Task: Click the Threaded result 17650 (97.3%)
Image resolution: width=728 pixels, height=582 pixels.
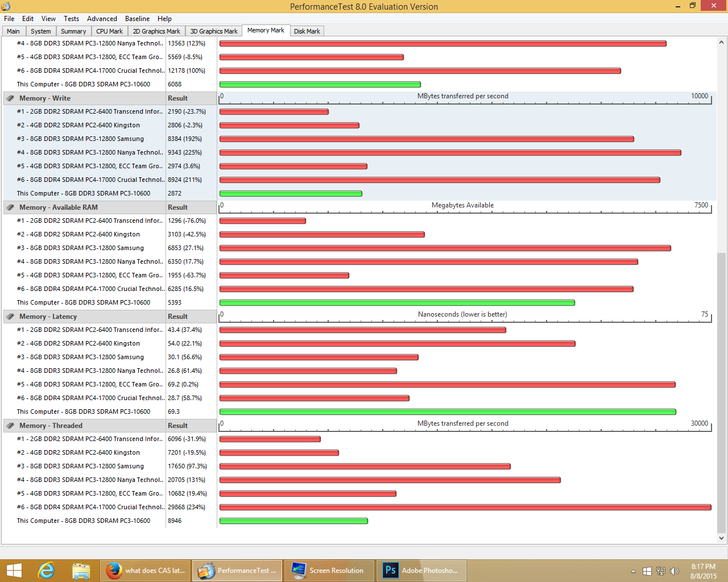Action: 187,467
